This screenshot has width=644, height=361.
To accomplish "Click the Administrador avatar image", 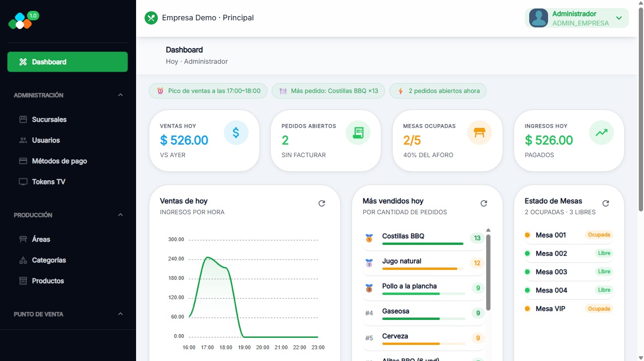I will click(538, 17).
